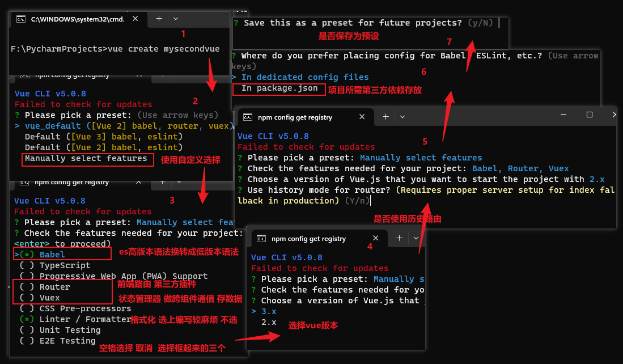Select the Manually select features option
This screenshot has width=623, height=364.
coord(86,158)
